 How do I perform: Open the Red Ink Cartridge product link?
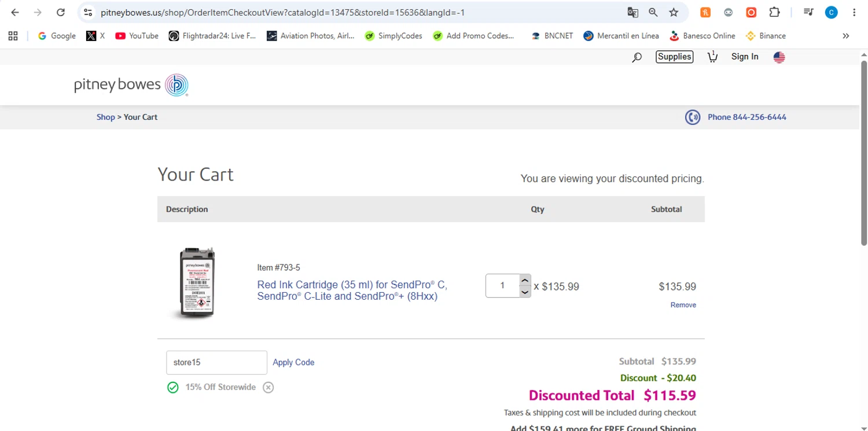tap(352, 291)
